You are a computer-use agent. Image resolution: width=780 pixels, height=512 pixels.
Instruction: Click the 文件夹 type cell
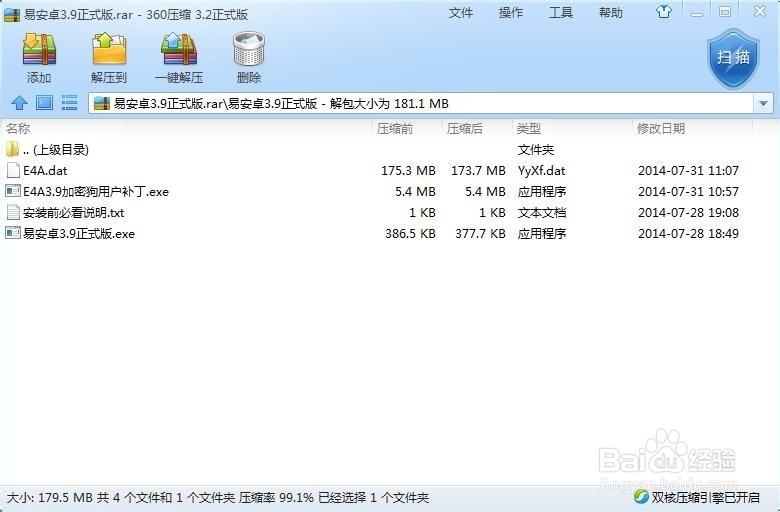click(536, 149)
